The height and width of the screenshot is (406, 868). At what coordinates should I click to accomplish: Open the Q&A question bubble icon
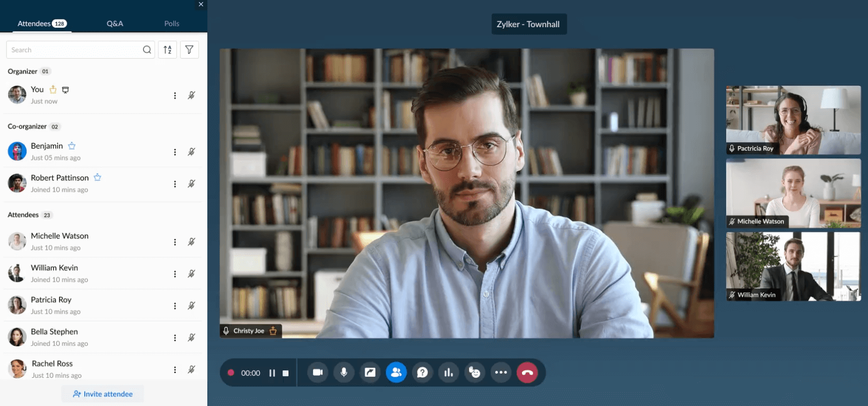[x=422, y=372]
